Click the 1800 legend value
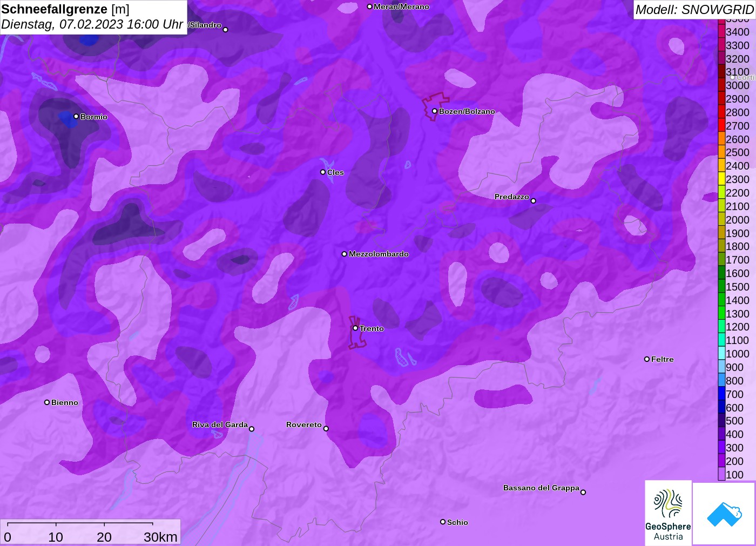Screen dimensions: 756x546 coord(738,246)
